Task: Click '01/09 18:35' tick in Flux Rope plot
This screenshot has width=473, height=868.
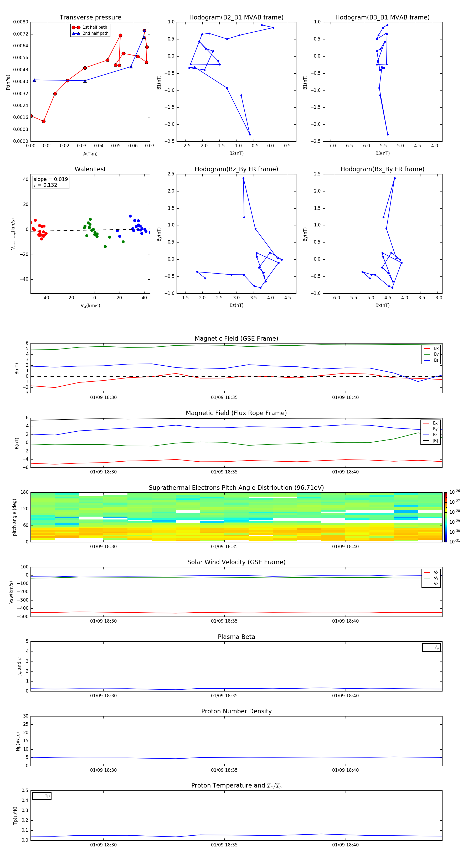Action: point(224,472)
